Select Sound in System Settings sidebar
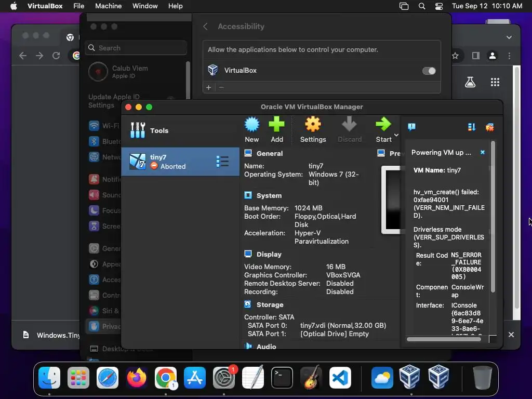Viewport: 532px width, 399px height. (x=104, y=195)
